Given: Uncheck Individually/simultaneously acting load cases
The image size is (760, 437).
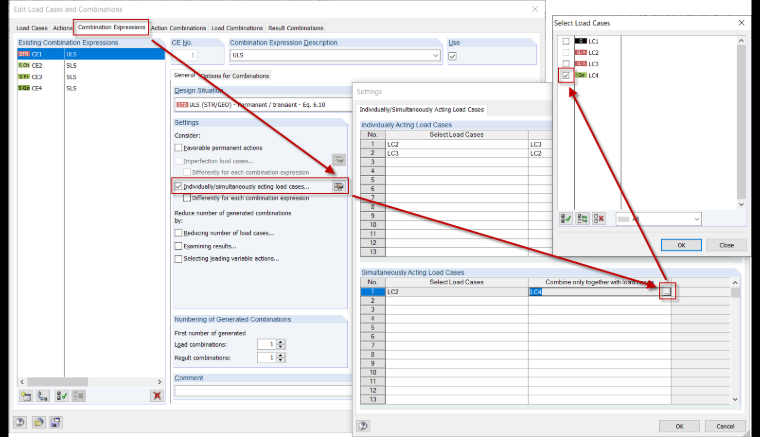Looking at the screenshot, I should pyautogui.click(x=178, y=186).
